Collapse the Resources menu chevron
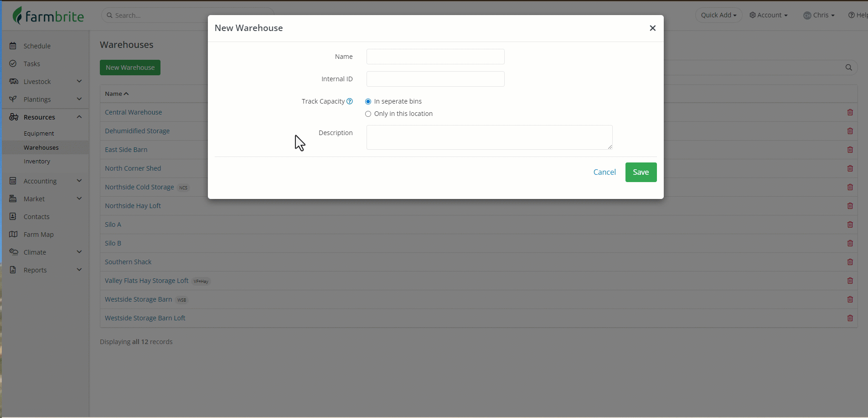868x418 pixels. [79, 117]
